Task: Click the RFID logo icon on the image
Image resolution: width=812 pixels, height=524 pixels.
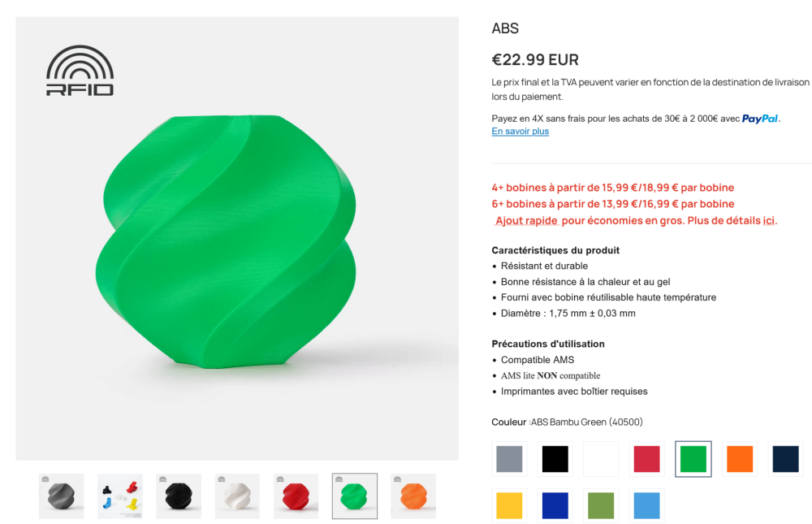Action: coord(80,71)
